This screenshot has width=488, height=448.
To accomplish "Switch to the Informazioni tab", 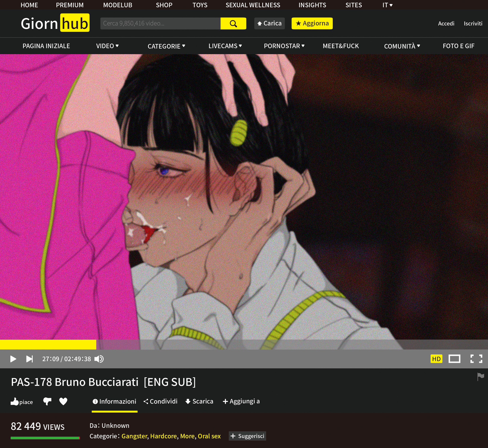I will coord(114,401).
